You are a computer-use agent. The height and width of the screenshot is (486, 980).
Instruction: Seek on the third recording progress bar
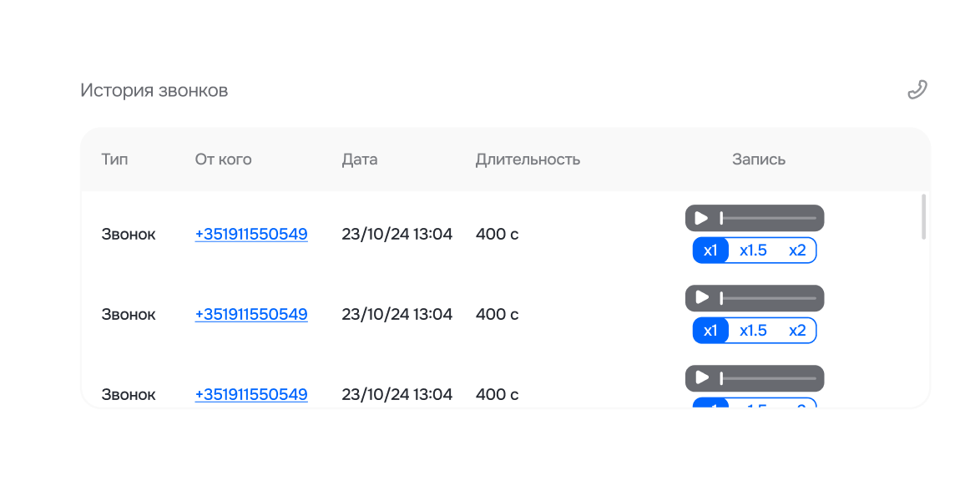768,378
